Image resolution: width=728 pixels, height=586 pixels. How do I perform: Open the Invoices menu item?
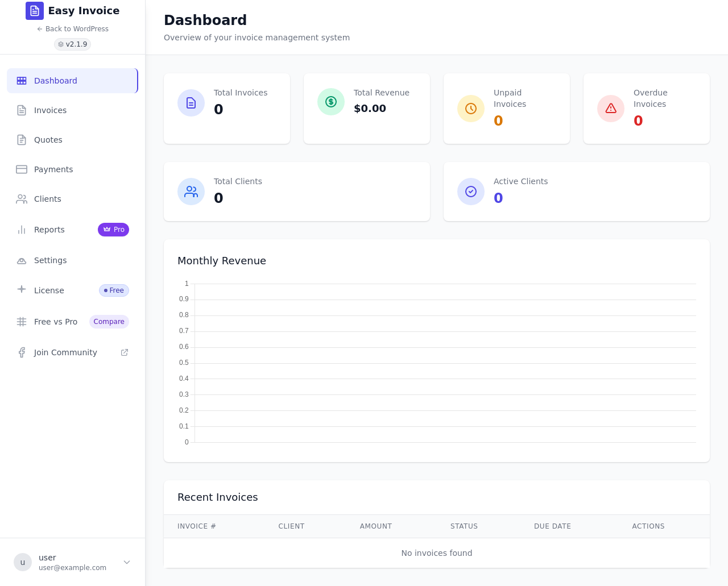pos(72,110)
